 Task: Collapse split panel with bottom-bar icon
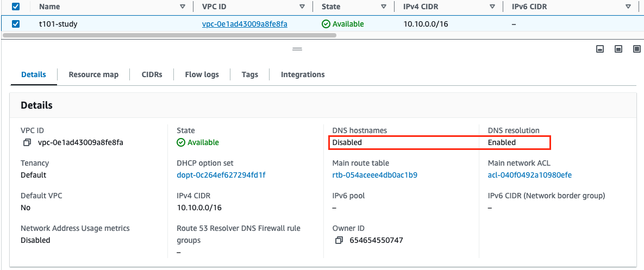(600, 49)
